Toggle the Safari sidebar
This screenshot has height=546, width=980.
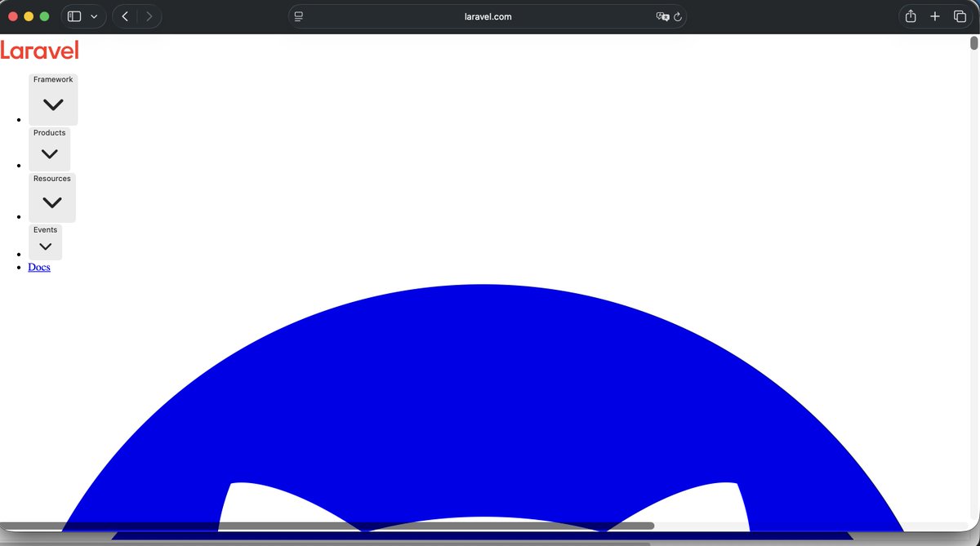pos(74,16)
